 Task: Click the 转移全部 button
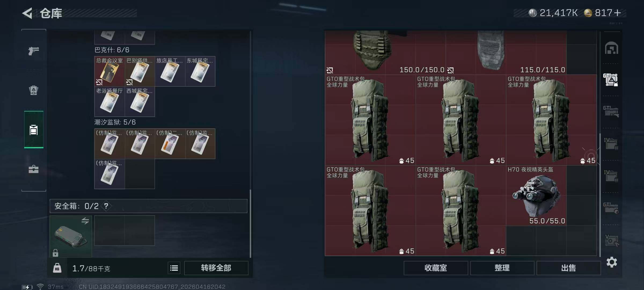tap(216, 268)
